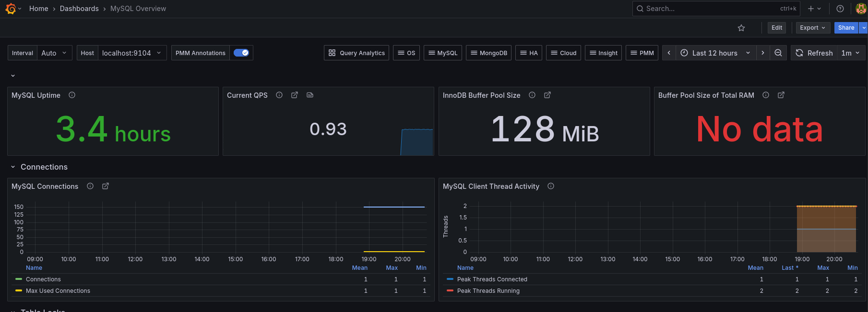
Task: Open Buffer Pool Size of Total RAM link icon
Action: 781,95
